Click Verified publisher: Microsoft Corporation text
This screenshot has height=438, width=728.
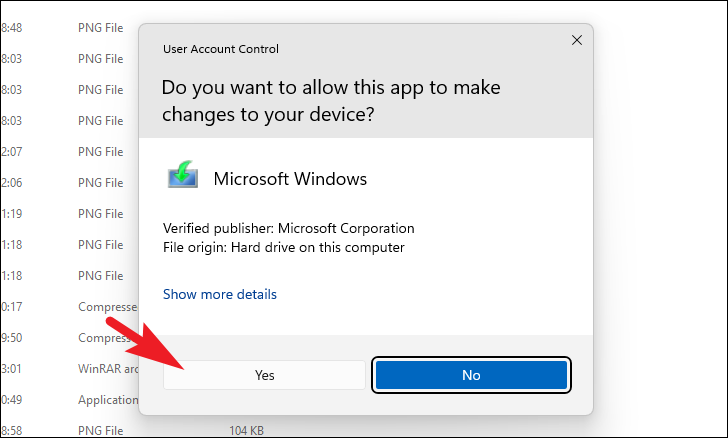(x=288, y=229)
